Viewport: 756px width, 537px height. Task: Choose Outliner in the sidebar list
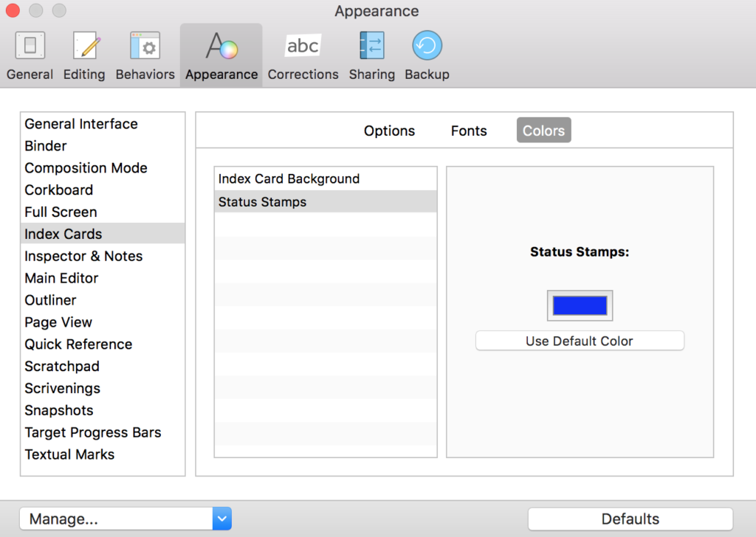[103, 300]
